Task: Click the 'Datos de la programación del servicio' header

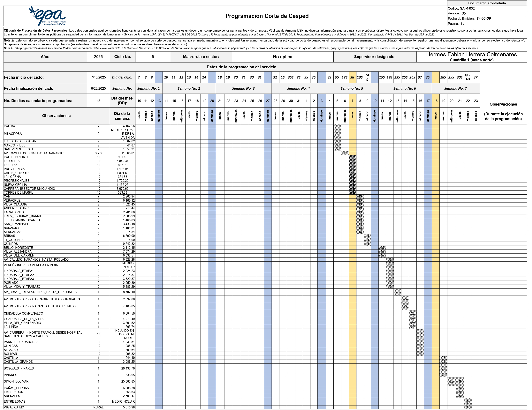Action: [241, 67]
